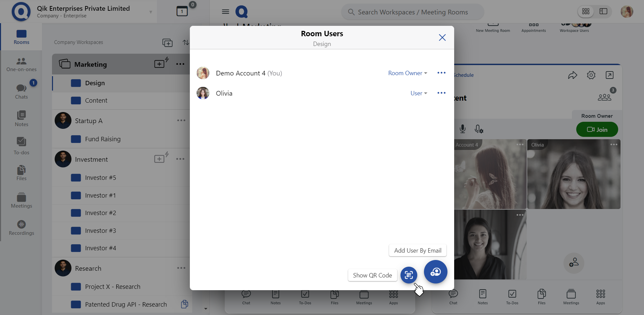The image size is (644, 315).
Task: Open Notes tab in right room panel
Action: tap(483, 297)
